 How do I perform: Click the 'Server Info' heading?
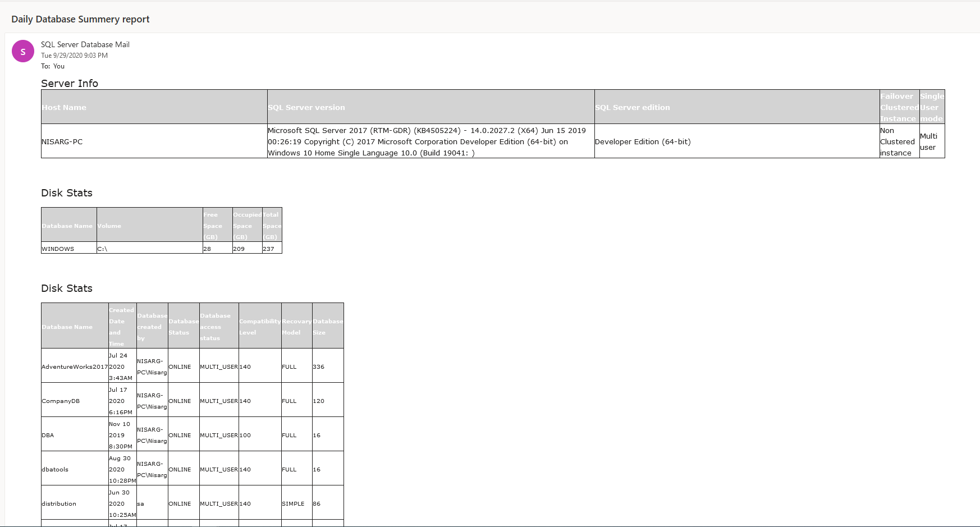click(70, 83)
